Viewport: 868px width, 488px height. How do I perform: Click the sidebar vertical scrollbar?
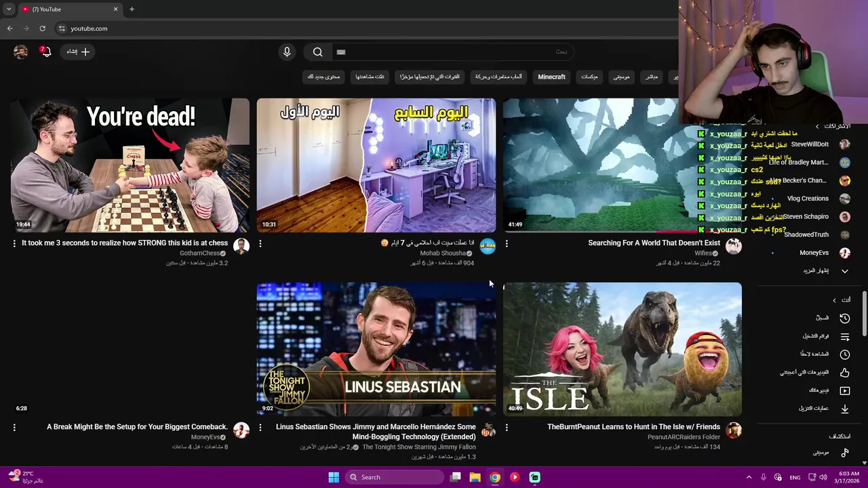(x=865, y=313)
